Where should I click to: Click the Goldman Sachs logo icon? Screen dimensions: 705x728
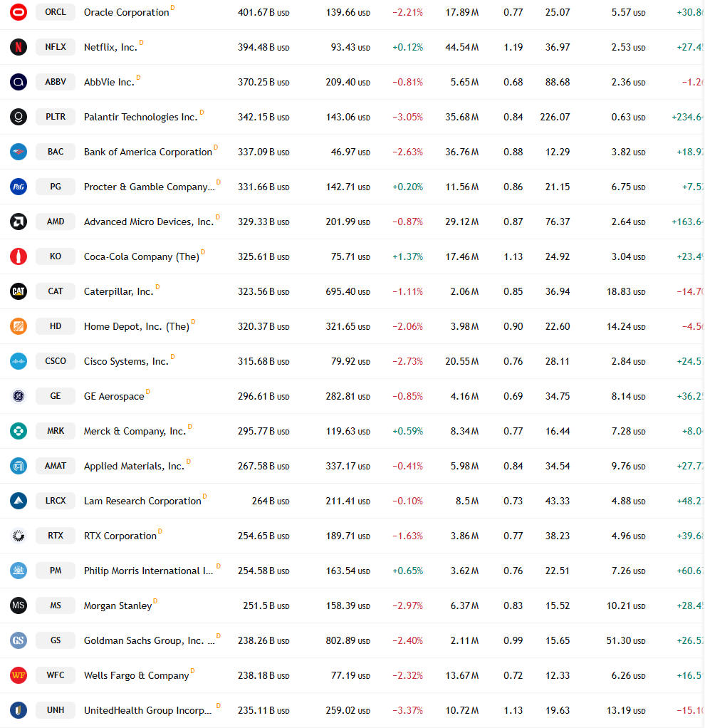(19, 640)
